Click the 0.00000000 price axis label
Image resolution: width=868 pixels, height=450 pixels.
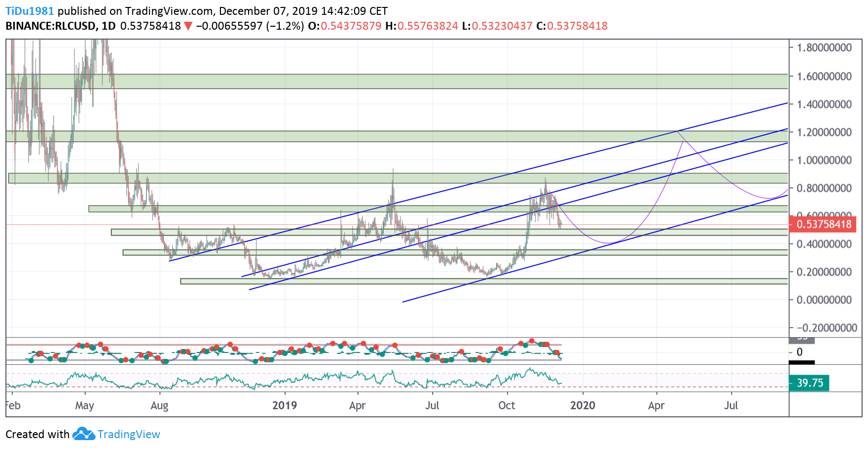click(824, 300)
